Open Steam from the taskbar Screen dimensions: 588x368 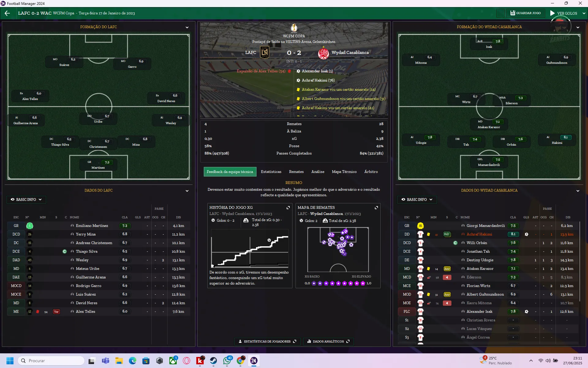click(x=213, y=361)
